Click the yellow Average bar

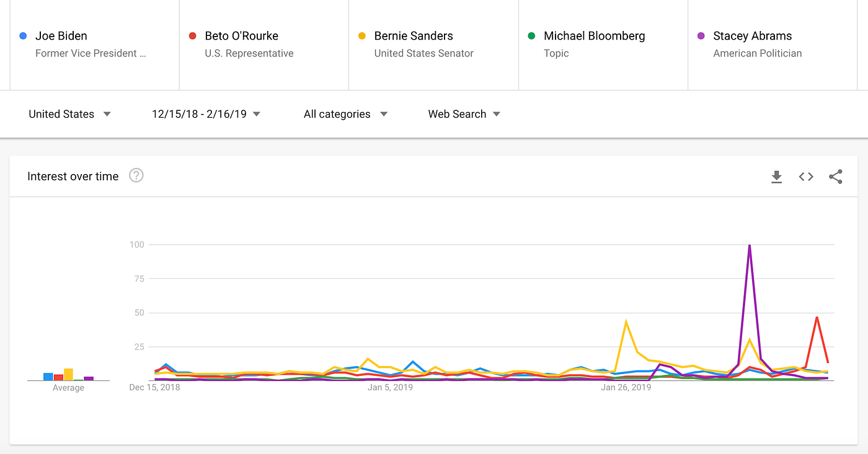click(x=68, y=374)
